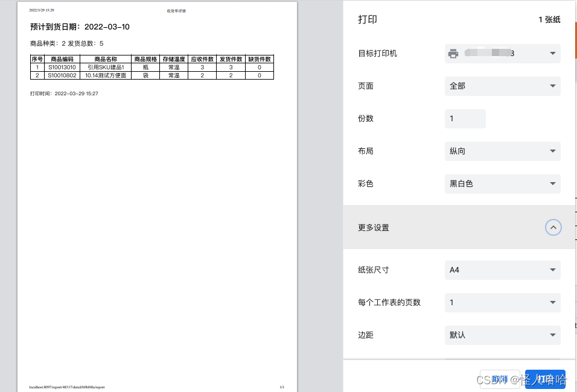Open the 彩色 color dropdown showing 黑白色
Image resolution: width=577 pixels, height=392 pixels.
pyautogui.click(x=502, y=184)
